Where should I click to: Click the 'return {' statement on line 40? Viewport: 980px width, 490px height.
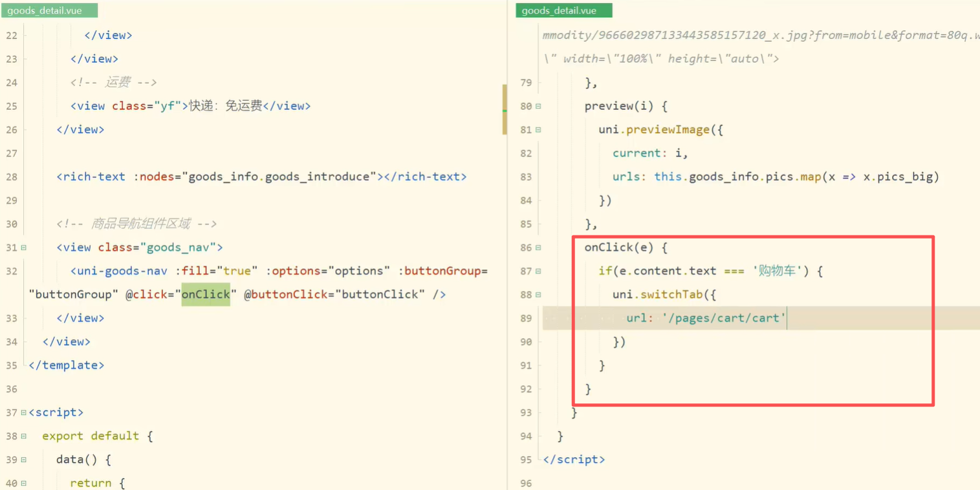[98, 484]
